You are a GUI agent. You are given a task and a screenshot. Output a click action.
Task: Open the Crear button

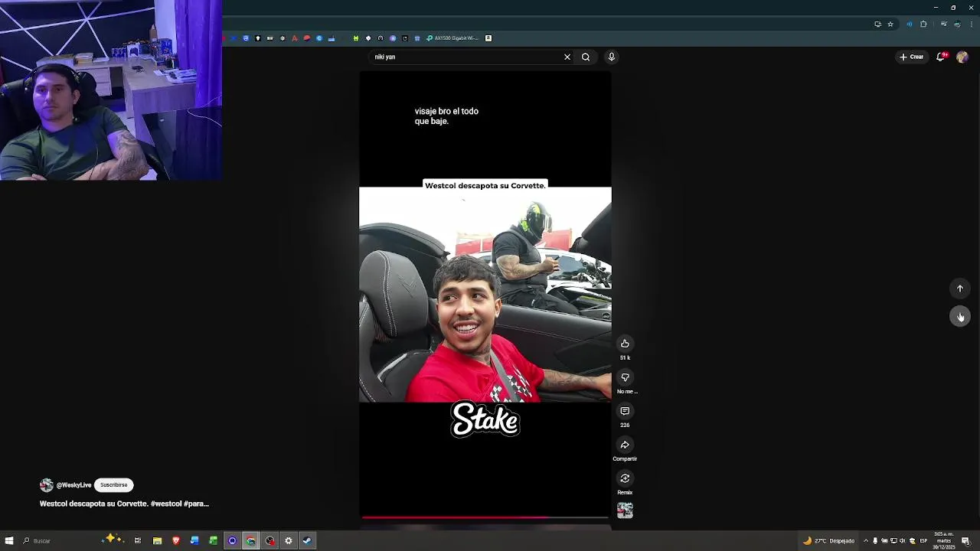click(x=912, y=57)
